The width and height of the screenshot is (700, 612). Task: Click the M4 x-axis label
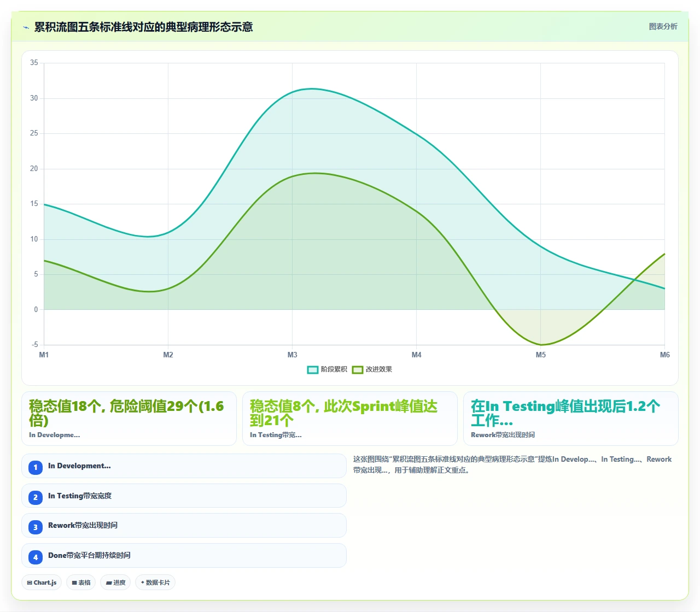pyautogui.click(x=416, y=355)
